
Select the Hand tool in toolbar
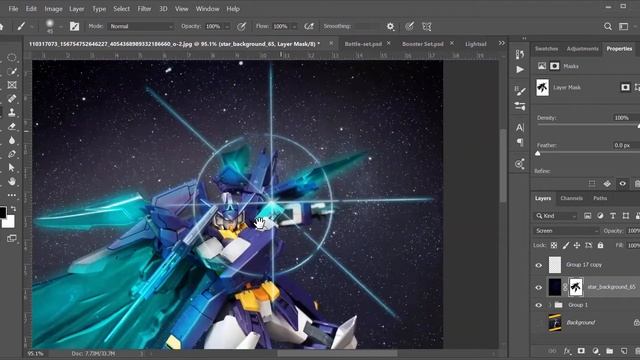[12, 181]
